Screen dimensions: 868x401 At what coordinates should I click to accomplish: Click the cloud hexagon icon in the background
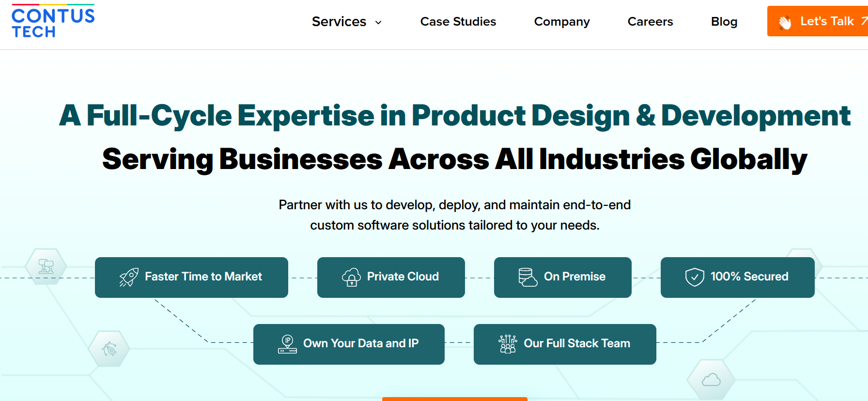711,380
